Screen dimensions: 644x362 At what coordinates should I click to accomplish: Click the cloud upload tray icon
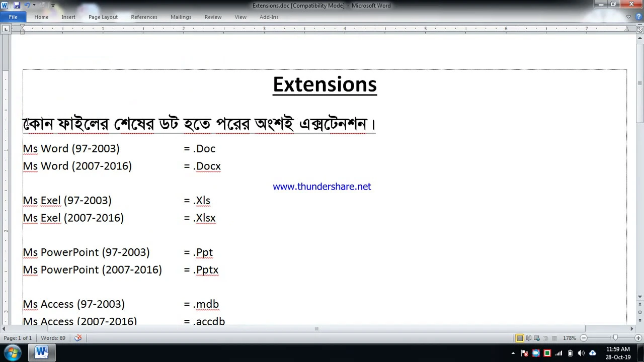[x=592, y=353]
